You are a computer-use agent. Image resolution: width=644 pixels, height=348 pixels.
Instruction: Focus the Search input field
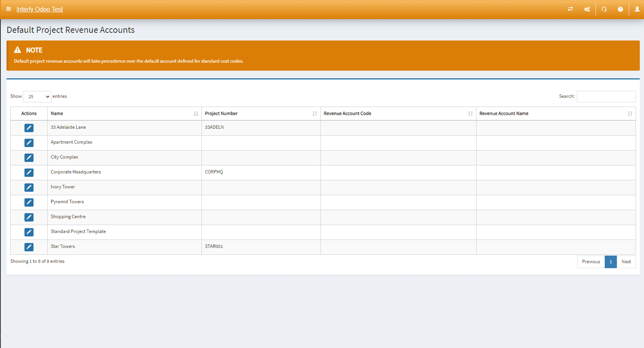pos(606,97)
